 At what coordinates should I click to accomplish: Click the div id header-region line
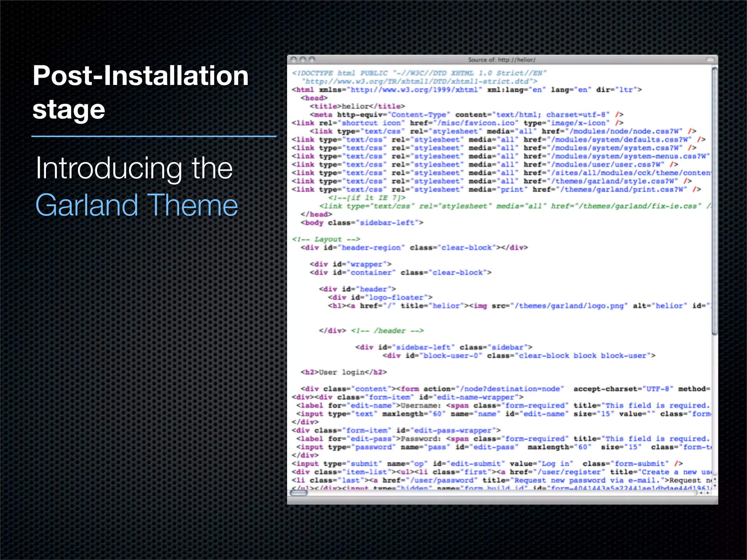tap(414, 248)
